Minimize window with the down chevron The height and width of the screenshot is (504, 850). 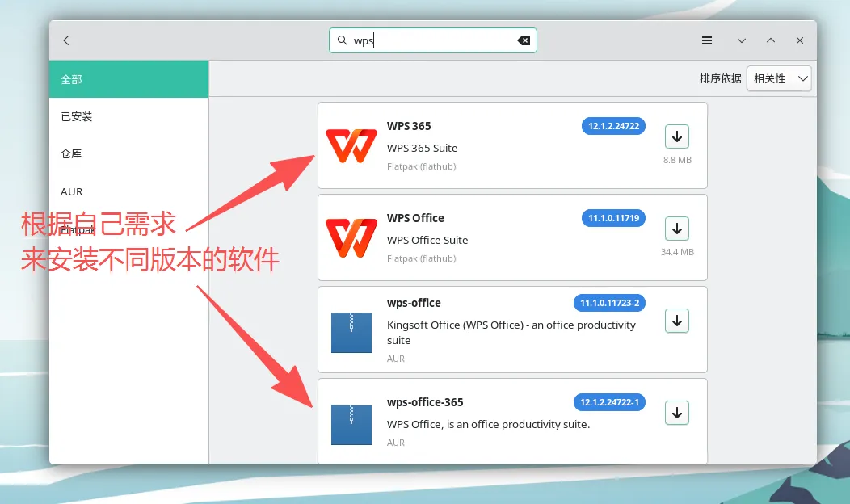[x=742, y=40]
